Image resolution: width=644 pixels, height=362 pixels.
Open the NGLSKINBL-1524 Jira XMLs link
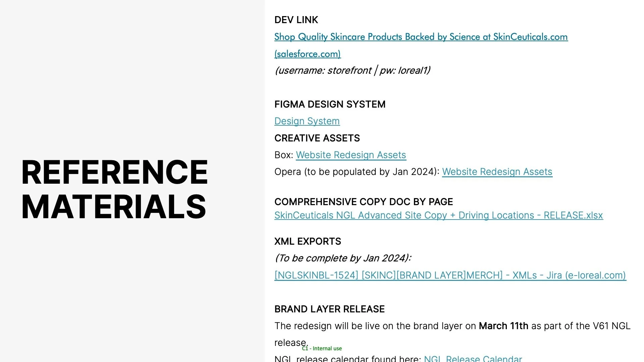[x=450, y=275]
